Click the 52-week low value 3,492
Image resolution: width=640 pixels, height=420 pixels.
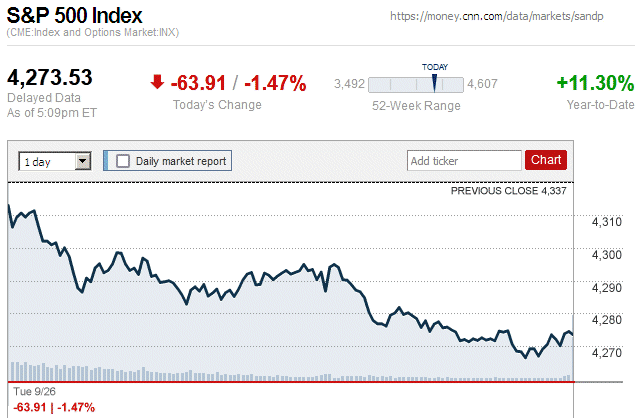[350, 84]
